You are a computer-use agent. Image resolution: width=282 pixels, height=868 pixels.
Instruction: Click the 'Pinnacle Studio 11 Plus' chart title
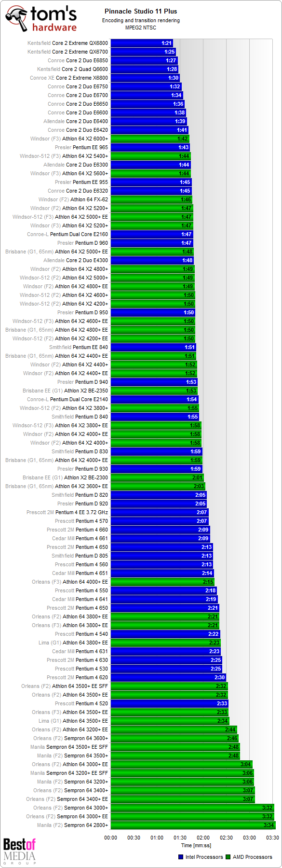[141, 11]
